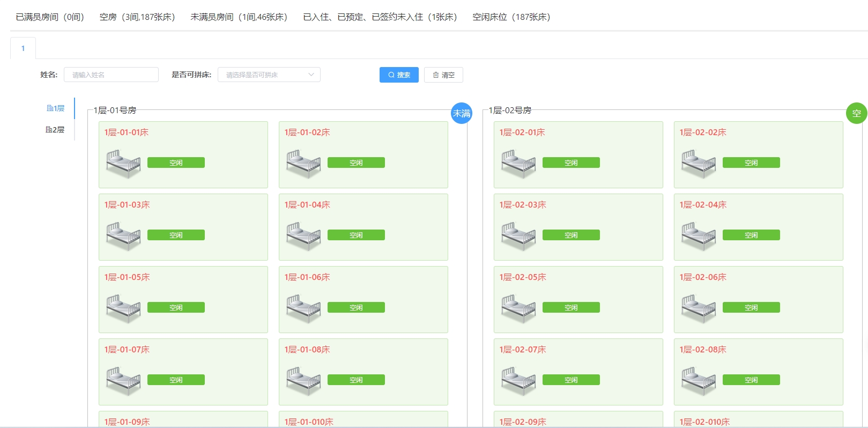Viewport: 868px width, 428px height.
Task: Select tab 1 at the top
Action: coord(23,48)
